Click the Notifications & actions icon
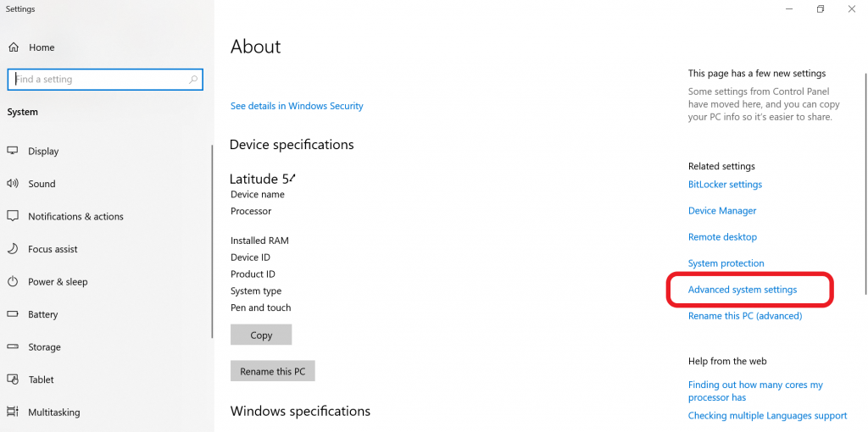The height and width of the screenshot is (432, 868). [13, 216]
